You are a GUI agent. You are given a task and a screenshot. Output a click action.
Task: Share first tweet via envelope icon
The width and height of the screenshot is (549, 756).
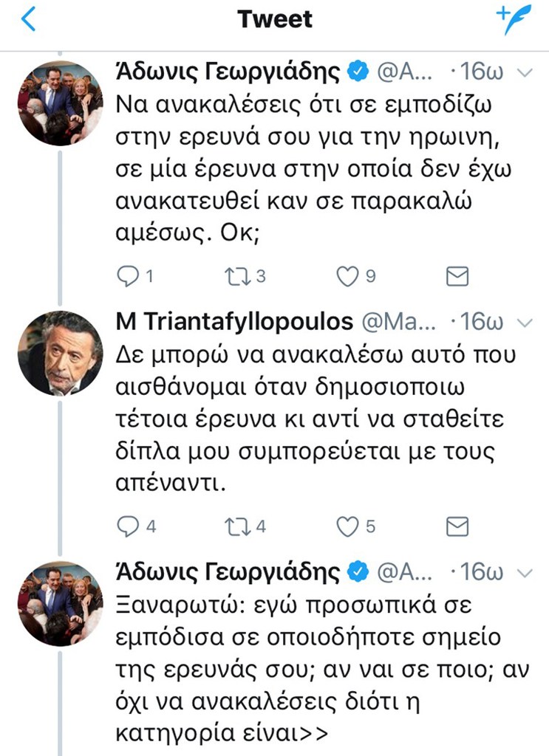[457, 276]
